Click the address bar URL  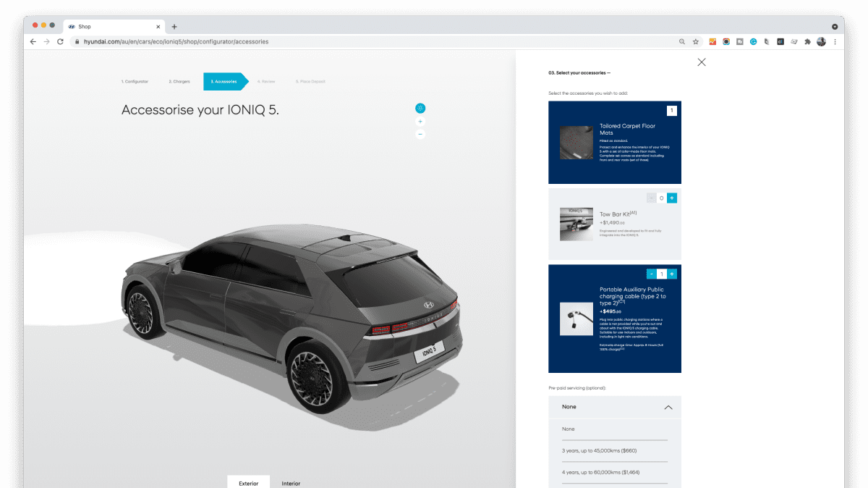[176, 42]
